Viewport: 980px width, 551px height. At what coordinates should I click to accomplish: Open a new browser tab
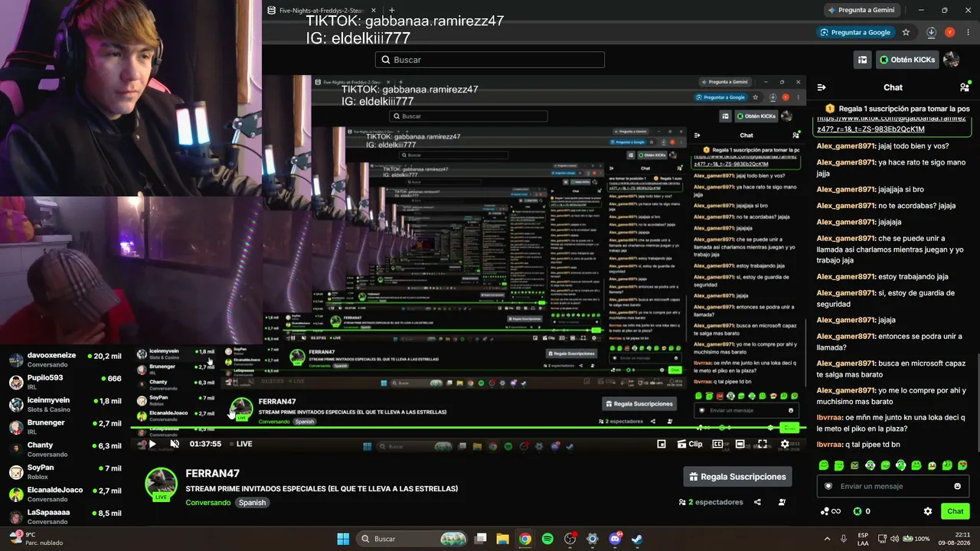point(392,11)
